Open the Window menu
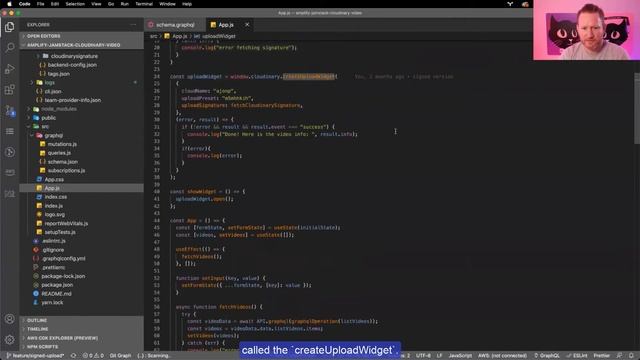Screen dimensions: 640x360 tap(167, 4)
